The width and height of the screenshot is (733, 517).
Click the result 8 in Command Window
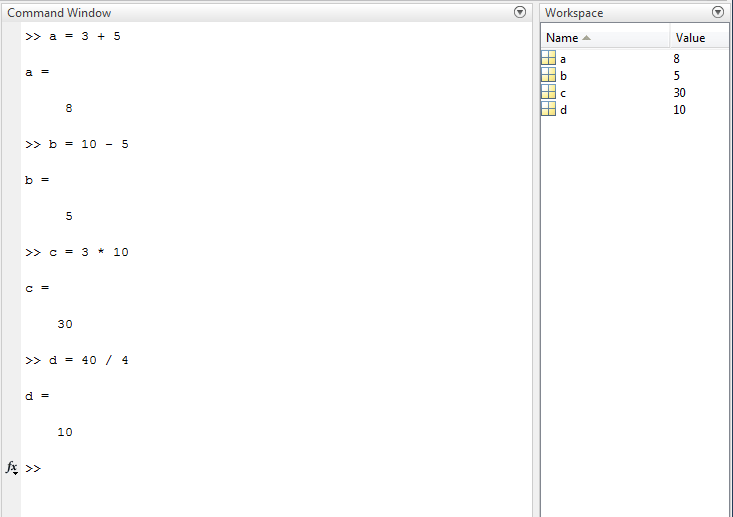[x=69, y=108]
